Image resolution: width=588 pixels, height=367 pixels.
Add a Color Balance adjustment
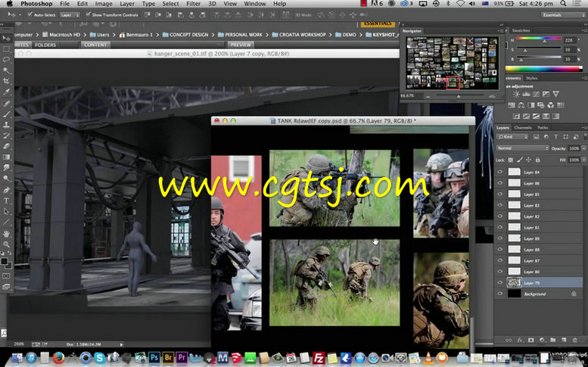521,105
